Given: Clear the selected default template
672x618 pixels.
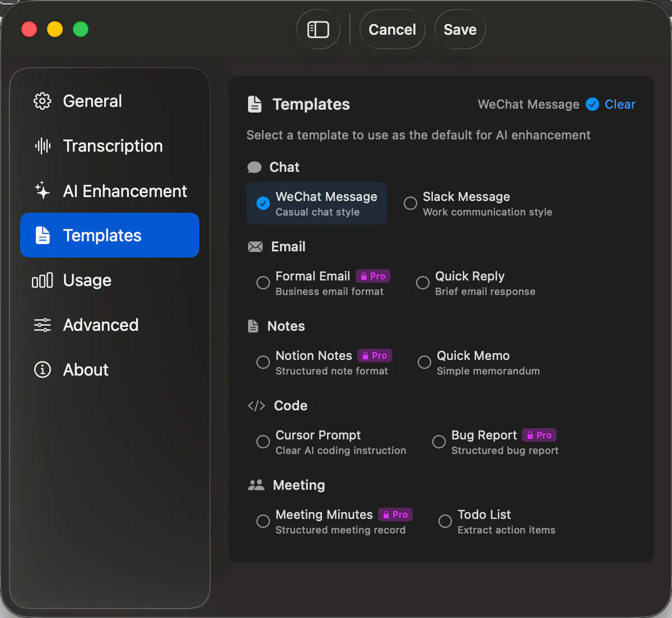Looking at the screenshot, I should coord(620,104).
